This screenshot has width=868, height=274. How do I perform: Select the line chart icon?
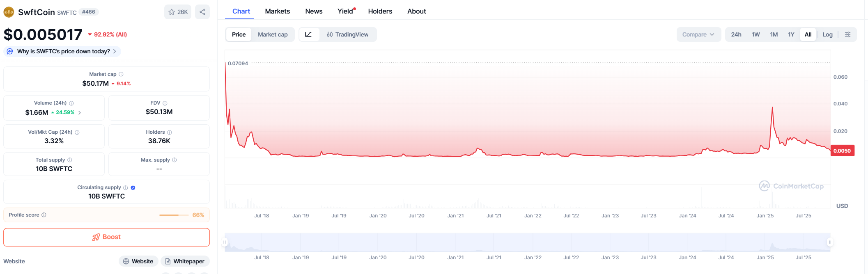[x=308, y=34]
